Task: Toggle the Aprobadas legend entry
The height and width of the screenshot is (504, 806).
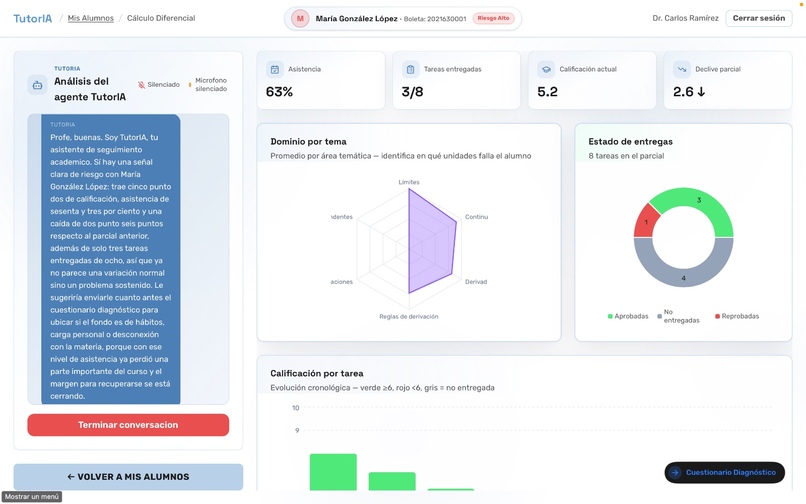Action: coord(628,316)
